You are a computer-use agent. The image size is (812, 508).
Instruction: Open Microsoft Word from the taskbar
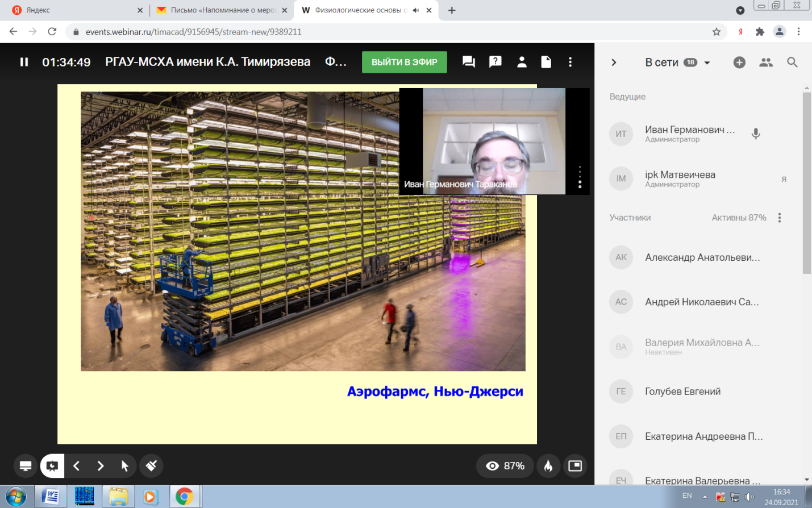click(x=51, y=497)
